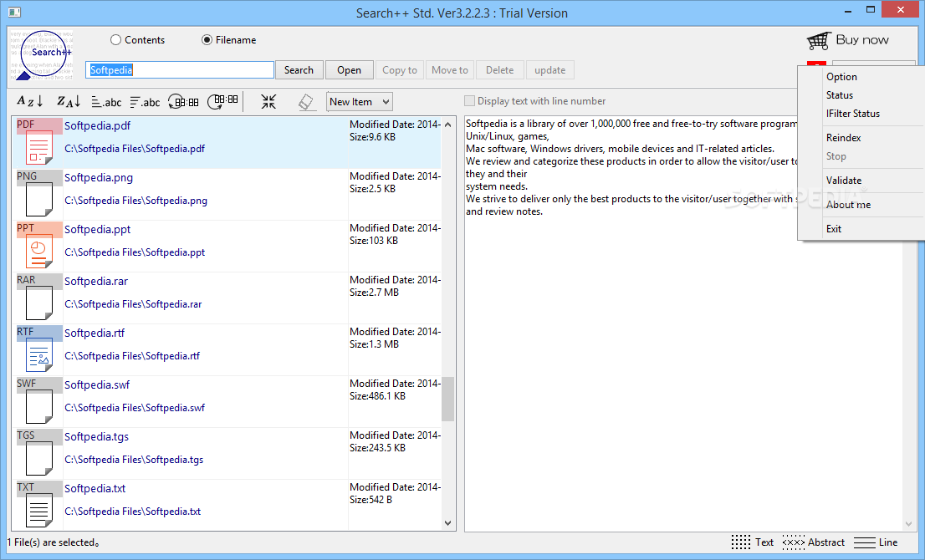Click the window system menu icon in title bar
The height and width of the screenshot is (560, 925).
click(x=15, y=12)
